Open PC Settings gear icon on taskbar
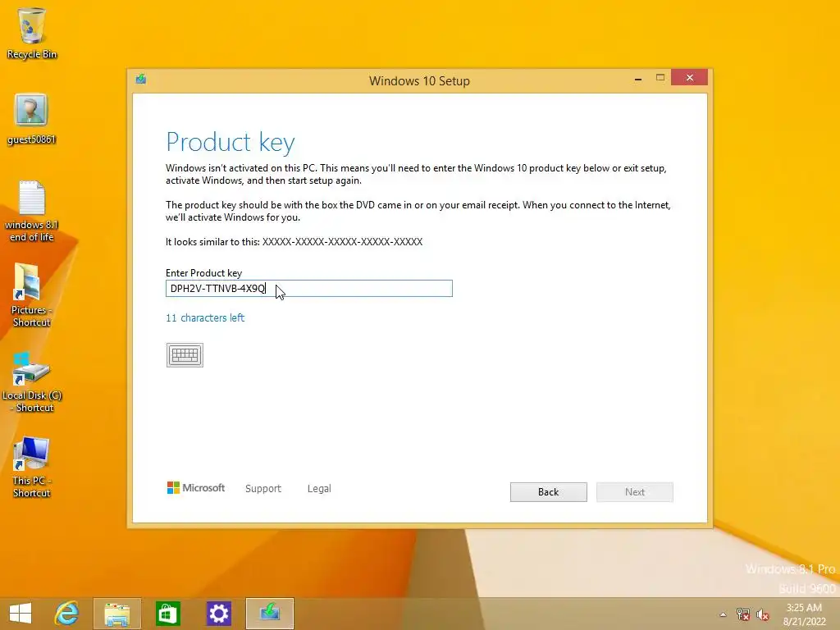 tap(218, 614)
